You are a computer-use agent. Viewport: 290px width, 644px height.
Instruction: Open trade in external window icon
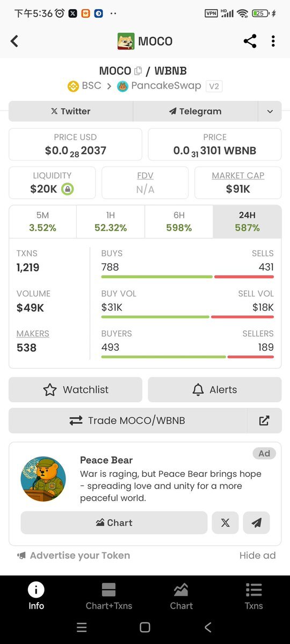264,421
